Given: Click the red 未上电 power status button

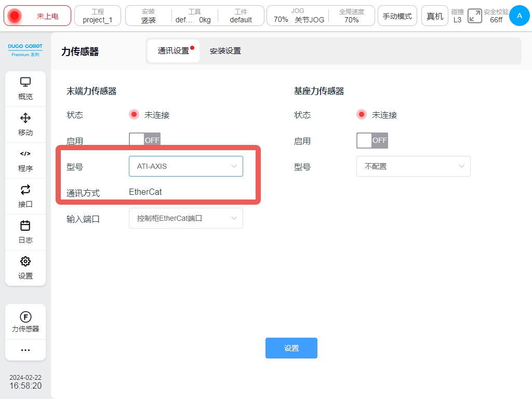Looking at the screenshot, I should click(x=37, y=16).
